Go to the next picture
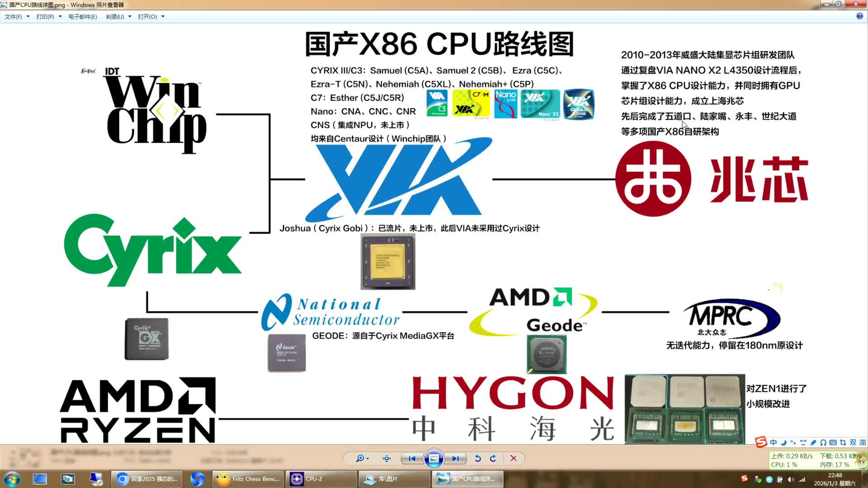The height and width of the screenshot is (488, 868). coord(456,458)
